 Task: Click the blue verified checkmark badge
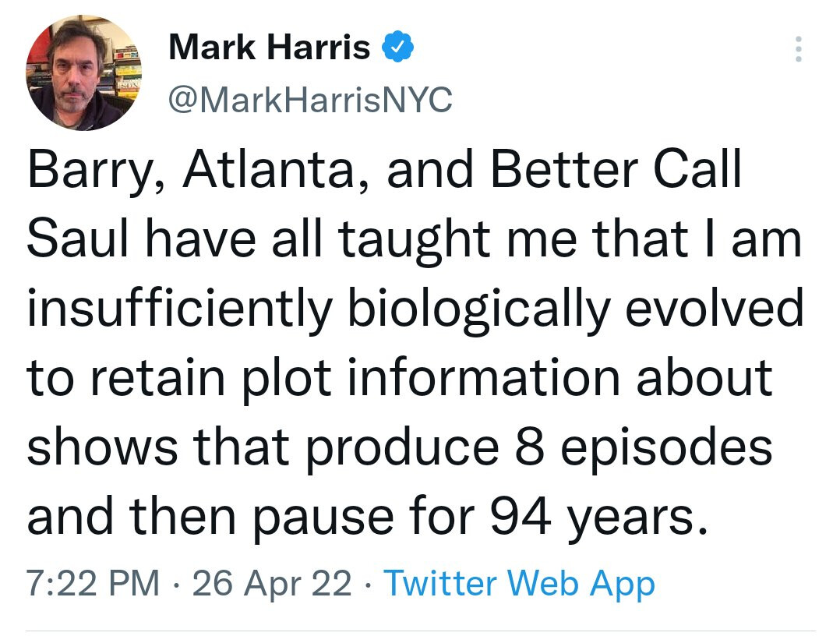(x=395, y=48)
